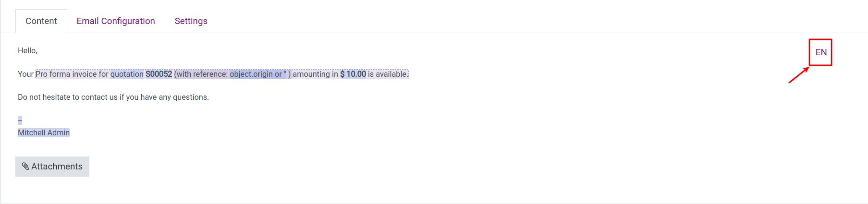The width and height of the screenshot is (868, 204).
Task: Click the signature dashes above Mitchell Admin
Action: [20, 120]
